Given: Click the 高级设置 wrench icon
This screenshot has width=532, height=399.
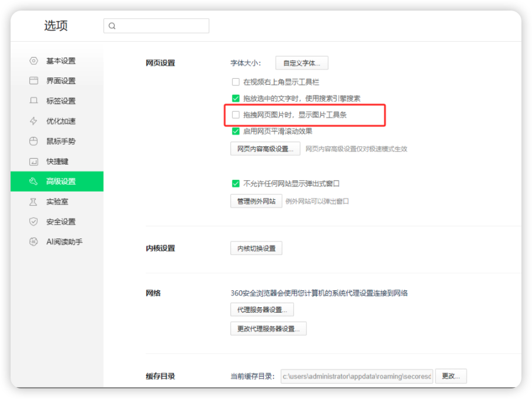Looking at the screenshot, I should click(34, 182).
